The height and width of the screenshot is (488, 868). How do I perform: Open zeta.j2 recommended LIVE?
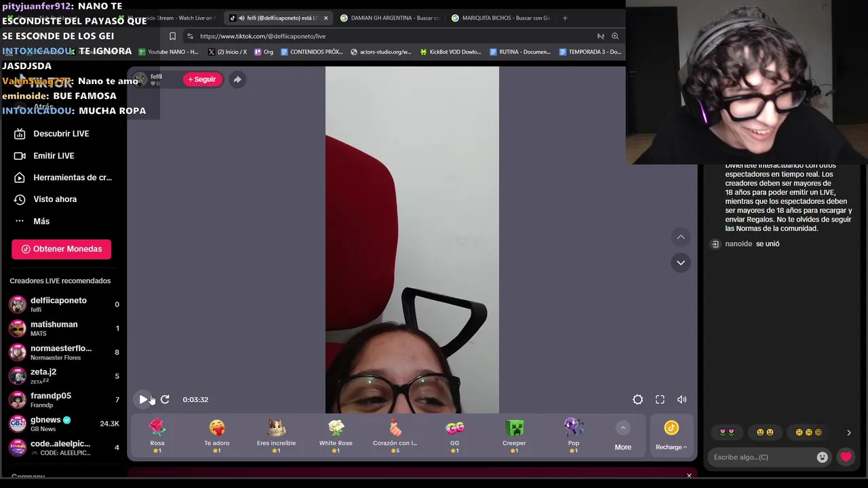coord(64,376)
